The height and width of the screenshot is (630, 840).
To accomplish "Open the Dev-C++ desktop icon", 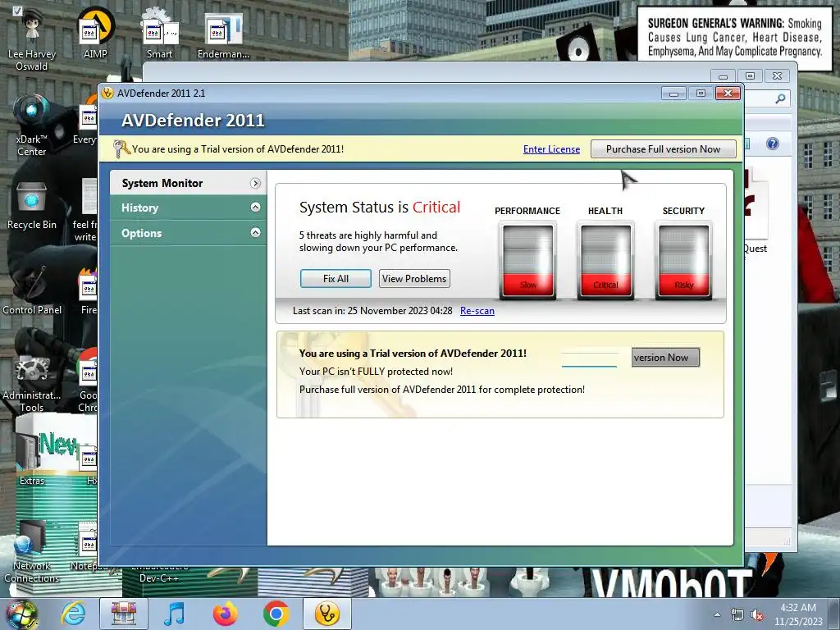I will (158, 574).
